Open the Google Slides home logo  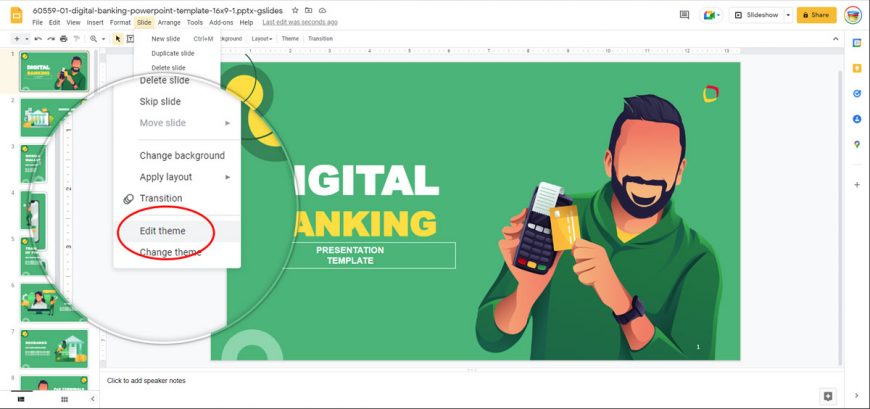coord(16,15)
